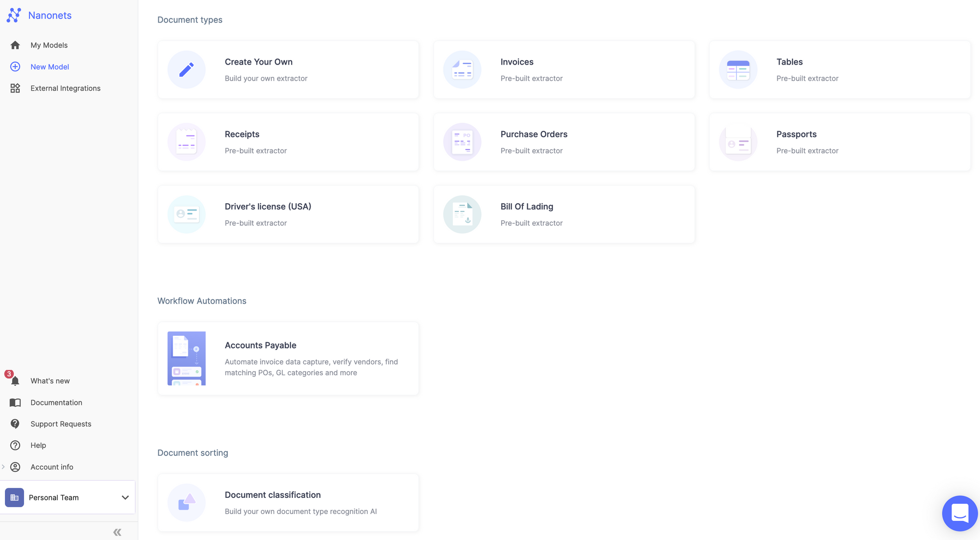This screenshot has width=980, height=540.
Task: Click the Create Your Own pencil icon
Action: pos(186,70)
